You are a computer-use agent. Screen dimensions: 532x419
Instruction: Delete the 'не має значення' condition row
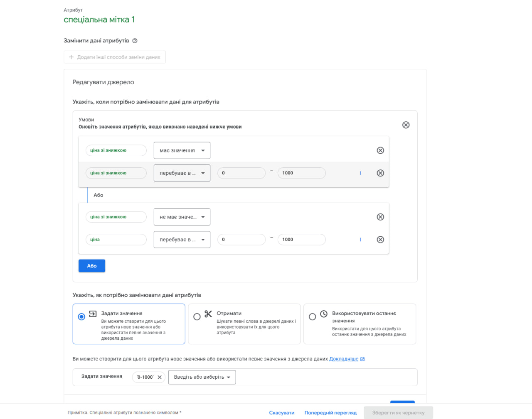coord(380,217)
